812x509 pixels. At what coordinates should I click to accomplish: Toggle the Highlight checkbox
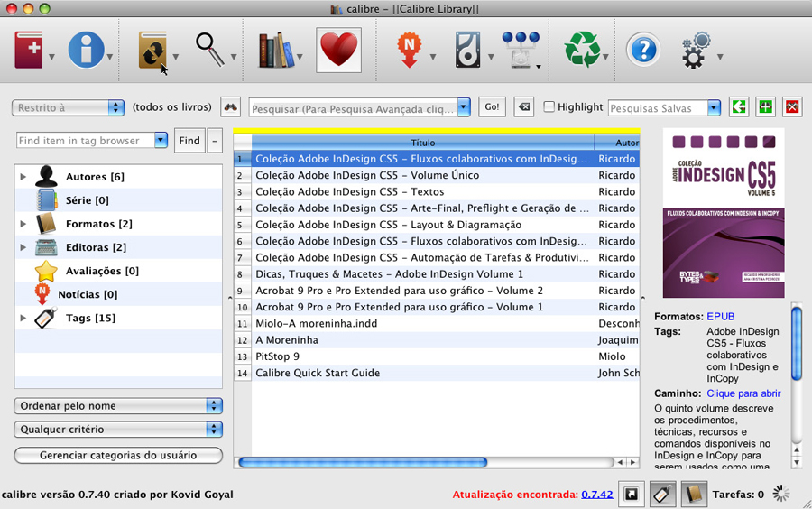[549, 106]
